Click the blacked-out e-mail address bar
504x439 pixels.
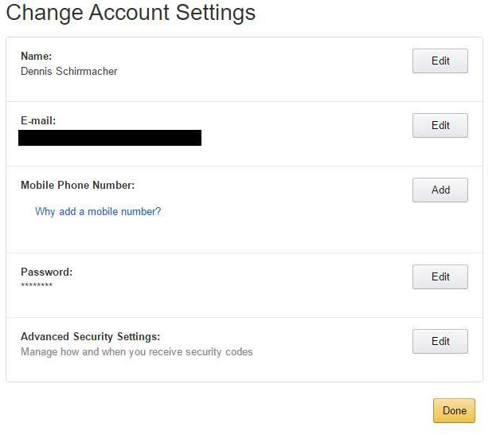pos(110,138)
